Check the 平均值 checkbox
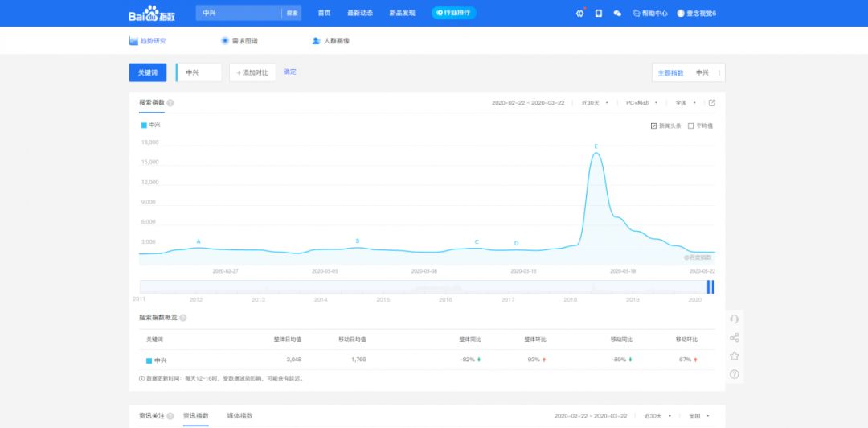This screenshot has height=428, width=868. [690, 126]
